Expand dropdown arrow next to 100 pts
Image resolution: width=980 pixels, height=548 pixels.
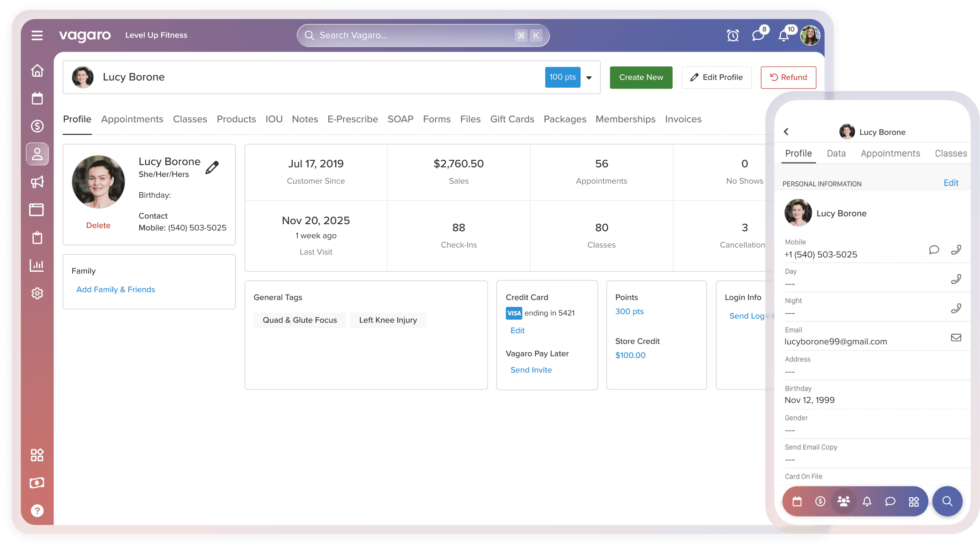[x=589, y=78]
